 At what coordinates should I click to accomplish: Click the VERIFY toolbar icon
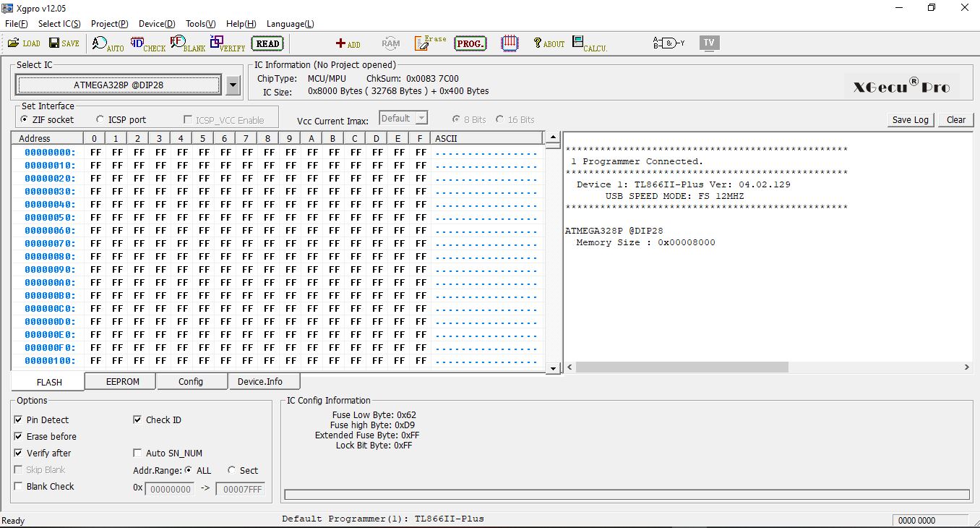pyautogui.click(x=228, y=43)
